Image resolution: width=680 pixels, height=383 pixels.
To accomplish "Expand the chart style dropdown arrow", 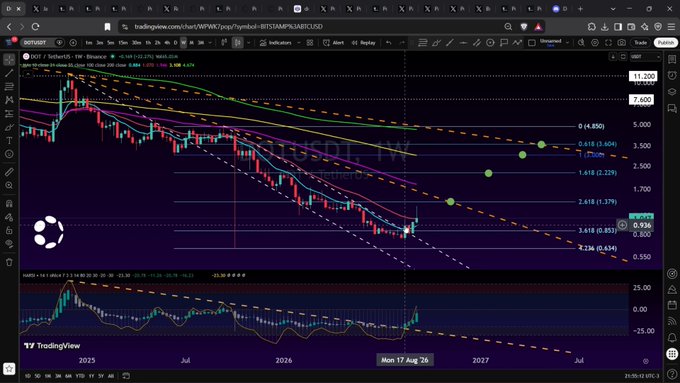I will [x=248, y=43].
